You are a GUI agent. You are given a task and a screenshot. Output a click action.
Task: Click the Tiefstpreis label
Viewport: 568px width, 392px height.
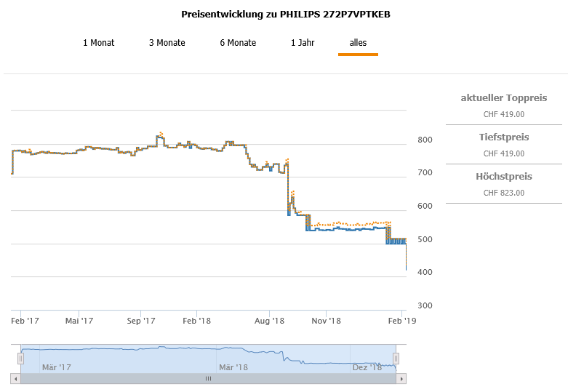pos(503,137)
